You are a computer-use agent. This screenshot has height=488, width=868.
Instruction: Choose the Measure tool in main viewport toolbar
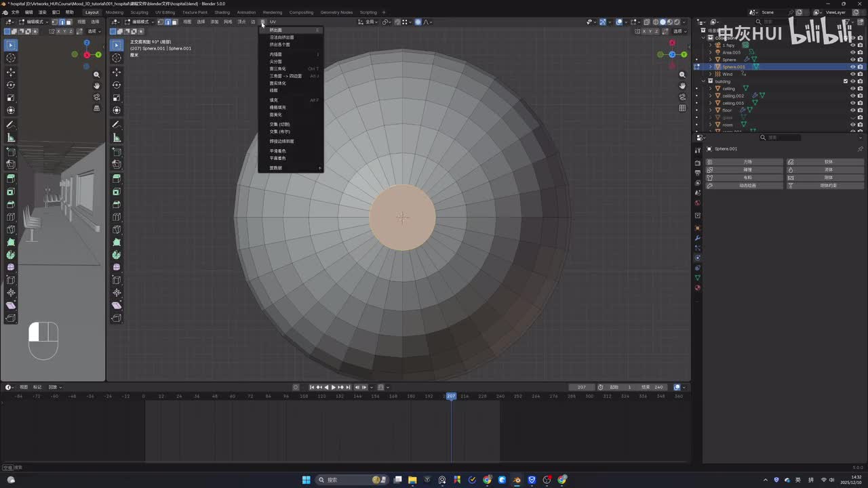tap(117, 138)
